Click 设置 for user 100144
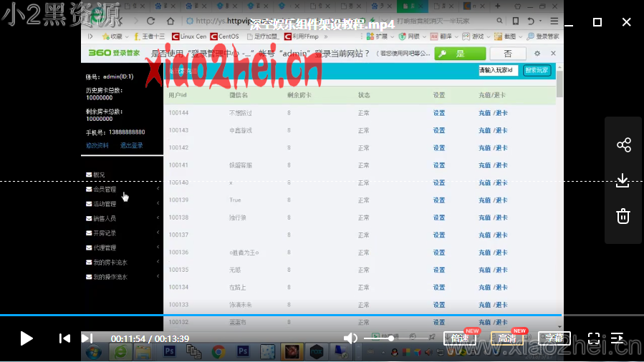 [x=439, y=113]
